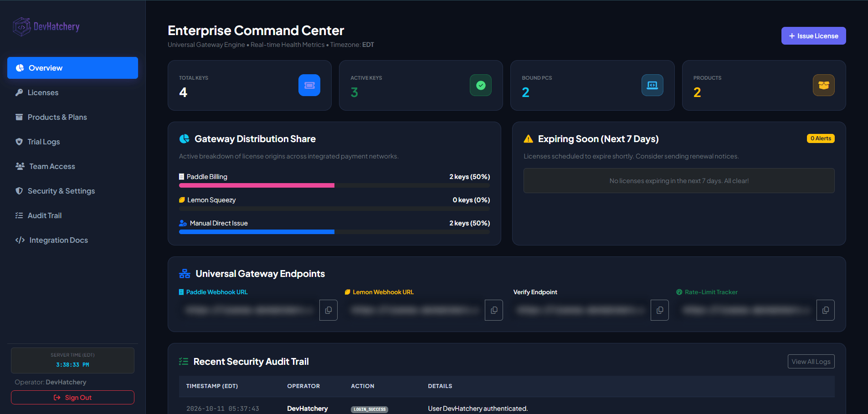868x414 pixels.
Task: Open Integration Docs
Action: coord(72,240)
